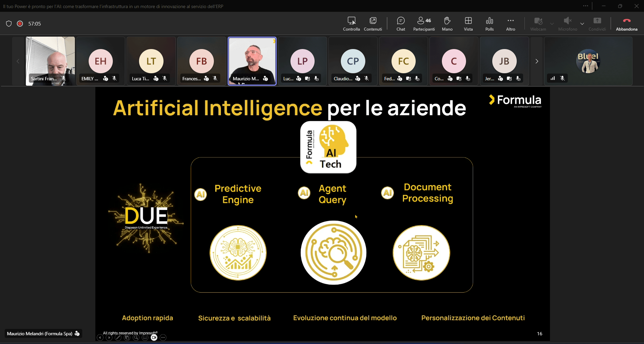Show the Partecipanti list
The height and width of the screenshot is (344, 644).
424,24
